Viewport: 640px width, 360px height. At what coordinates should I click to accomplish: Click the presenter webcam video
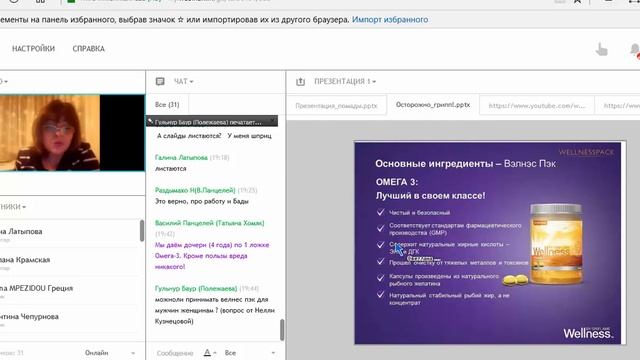click(72, 133)
